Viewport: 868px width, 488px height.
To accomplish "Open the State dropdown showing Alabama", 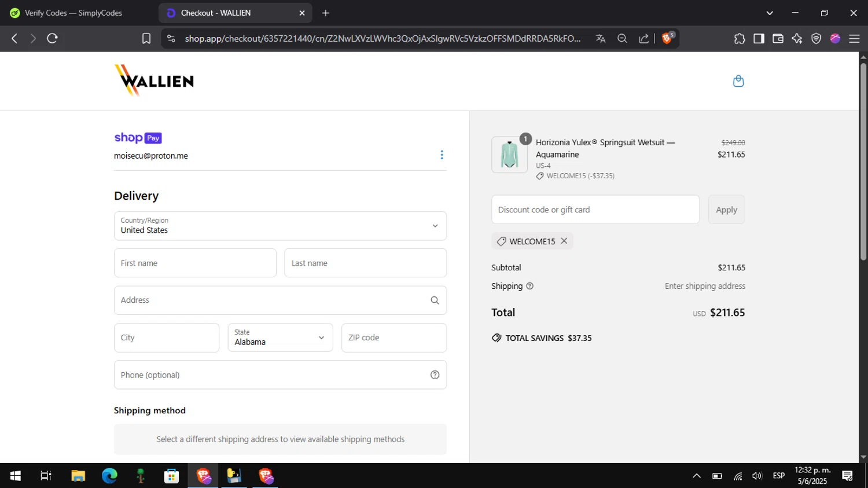I will (x=280, y=337).
